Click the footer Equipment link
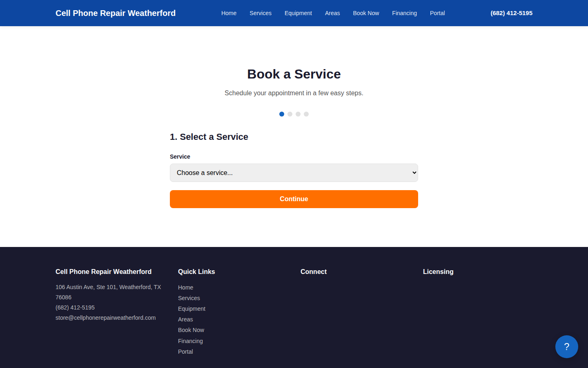Viewport: 588px width, 368px height. coord(192,309)
